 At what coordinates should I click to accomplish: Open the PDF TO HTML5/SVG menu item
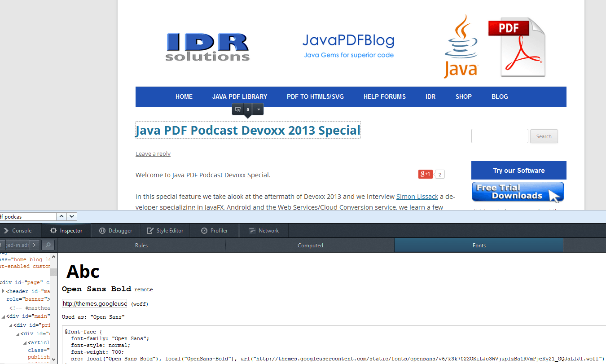point(315,96)
